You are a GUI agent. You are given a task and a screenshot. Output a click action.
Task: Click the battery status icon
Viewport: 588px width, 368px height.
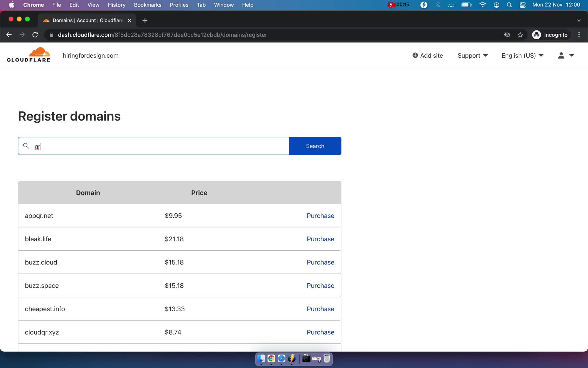(x=466, y=5)
